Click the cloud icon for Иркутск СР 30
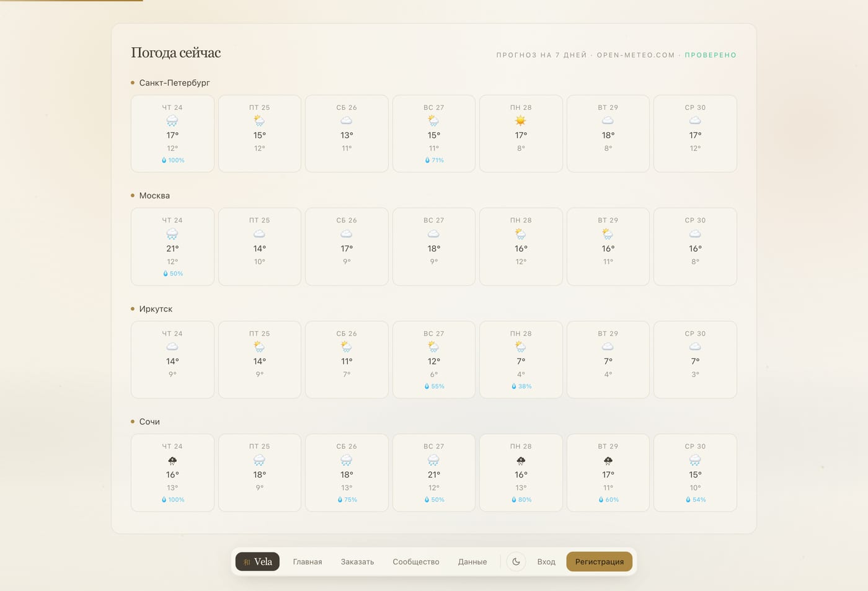The width and height of the screenshot is (868, 591). (695, 347)
